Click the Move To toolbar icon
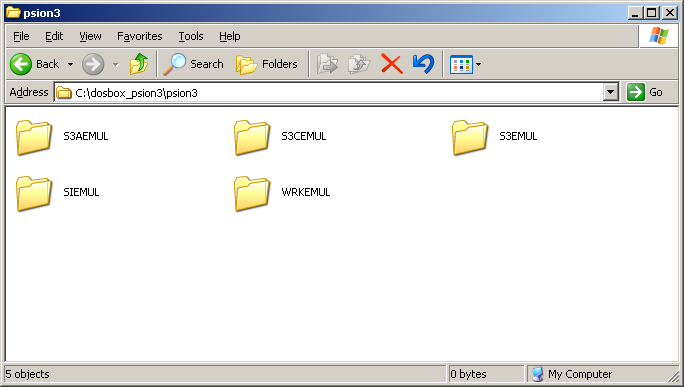 coord(327,64)
